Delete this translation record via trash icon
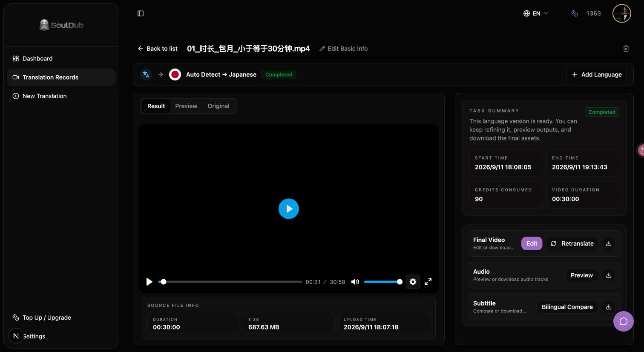Image resolution: width=644 pixels, height=352 pixels. (x=626, y=49)
